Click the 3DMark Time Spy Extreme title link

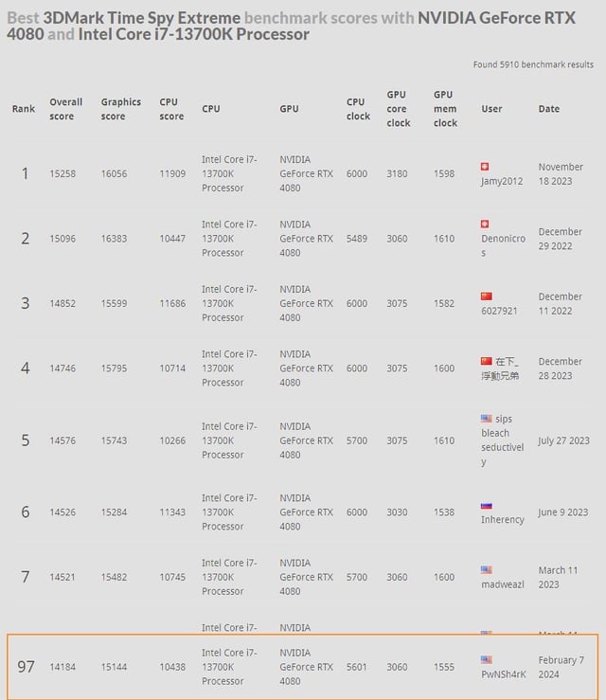click(x=141, y=18)
